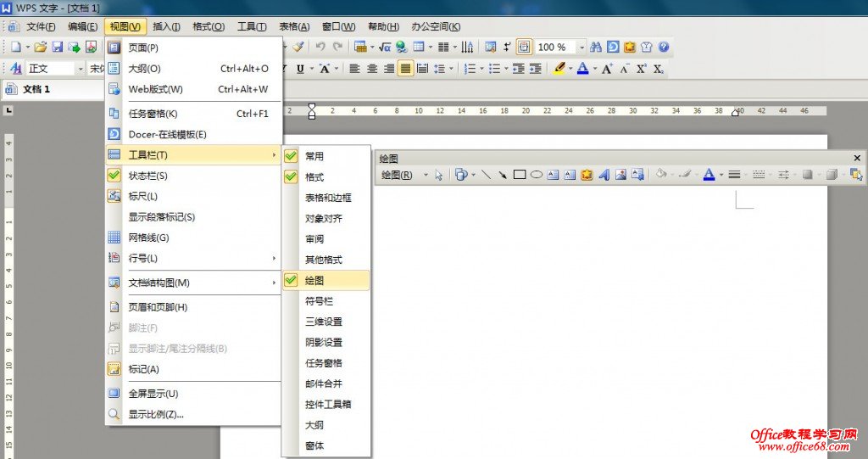Switch to the 文档 1 document tab
868x459 pixels.
(x=36, y=89)
